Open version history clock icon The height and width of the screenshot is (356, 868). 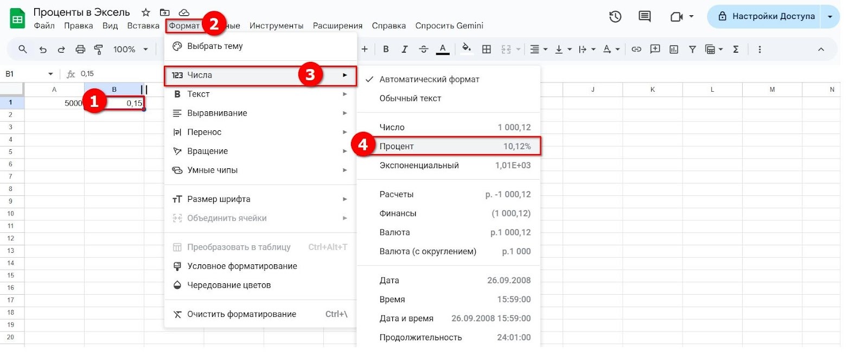[x=615, y=17]
